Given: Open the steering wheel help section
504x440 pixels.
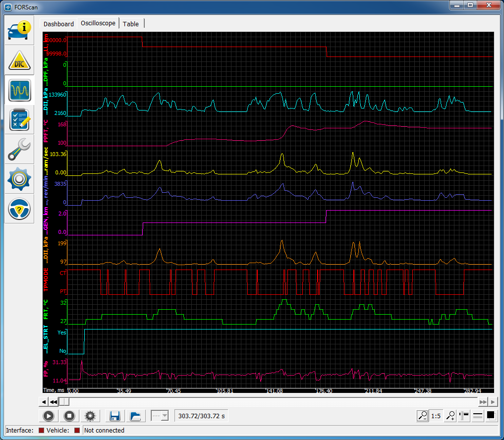Looking at the screenshot, I should point(20,210).
